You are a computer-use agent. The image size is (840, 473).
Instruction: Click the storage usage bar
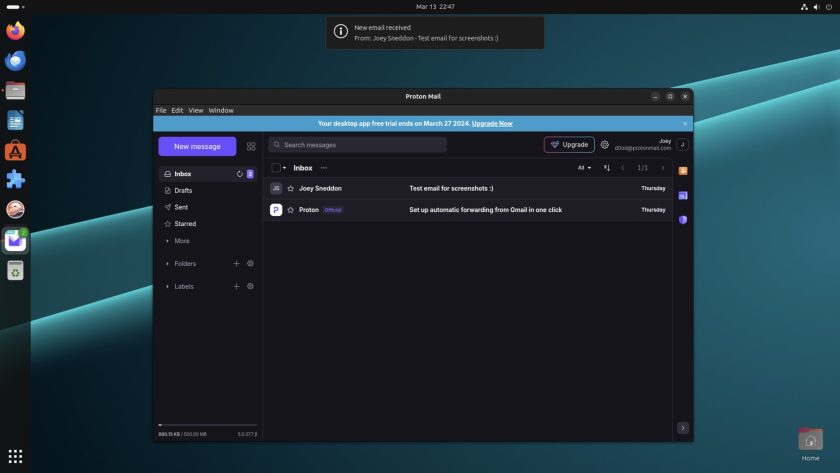pos(208,425)
